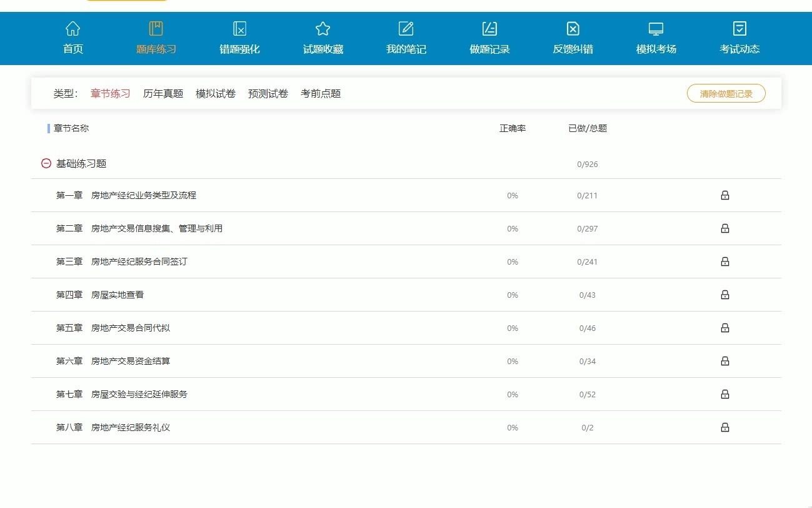Click the 已做/总题 column header

[x=588, y=128]
